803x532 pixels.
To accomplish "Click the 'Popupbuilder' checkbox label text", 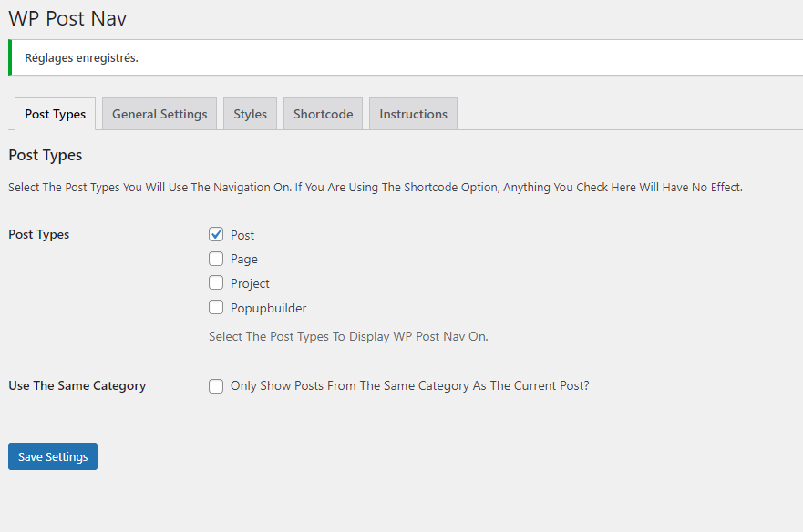I will pos(268,308).
